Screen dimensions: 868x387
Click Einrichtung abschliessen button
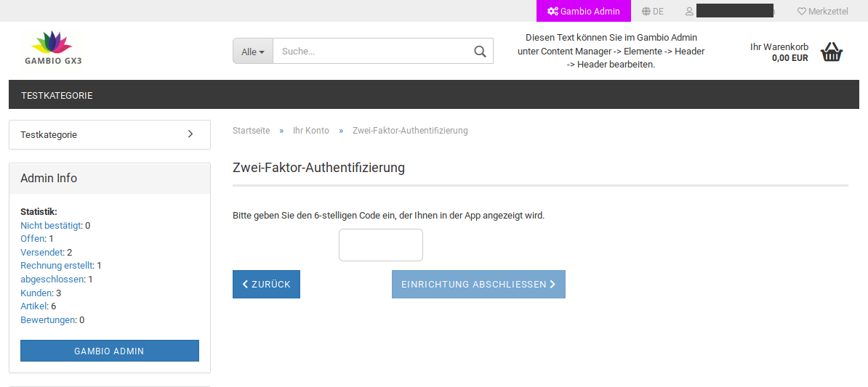478,285
